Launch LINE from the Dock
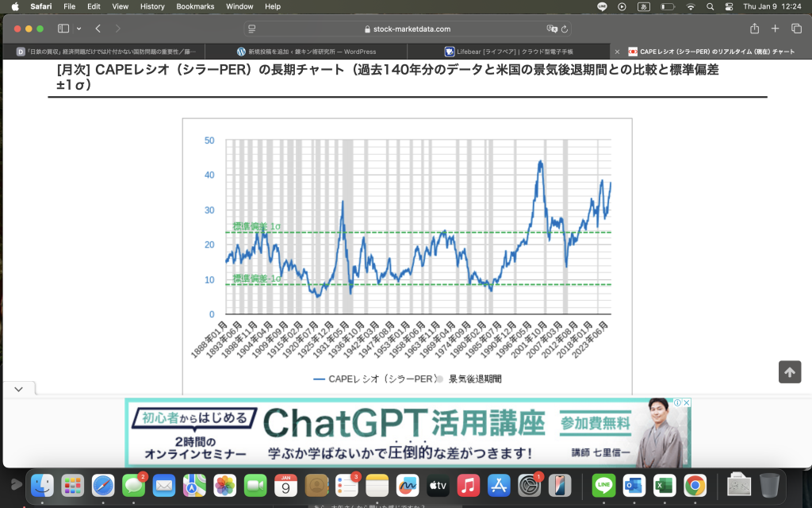Viewport: 812px width, 508px height. (604, 485)
